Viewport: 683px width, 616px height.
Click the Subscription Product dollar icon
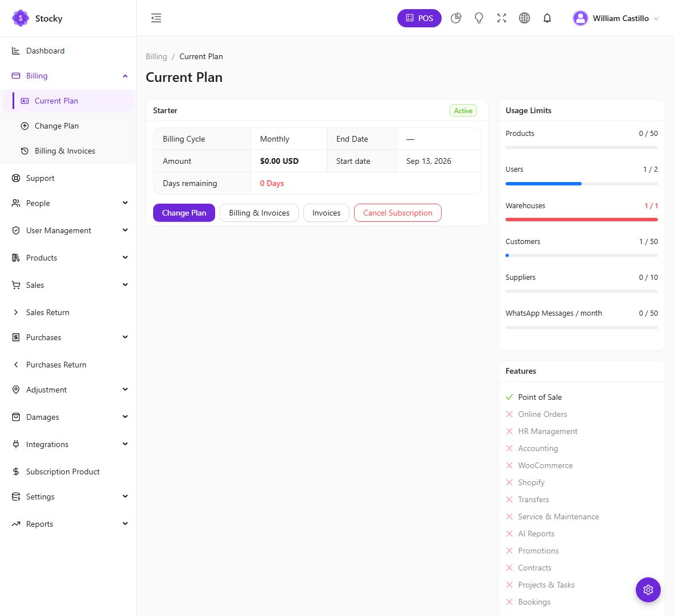(x=16, y=472)
